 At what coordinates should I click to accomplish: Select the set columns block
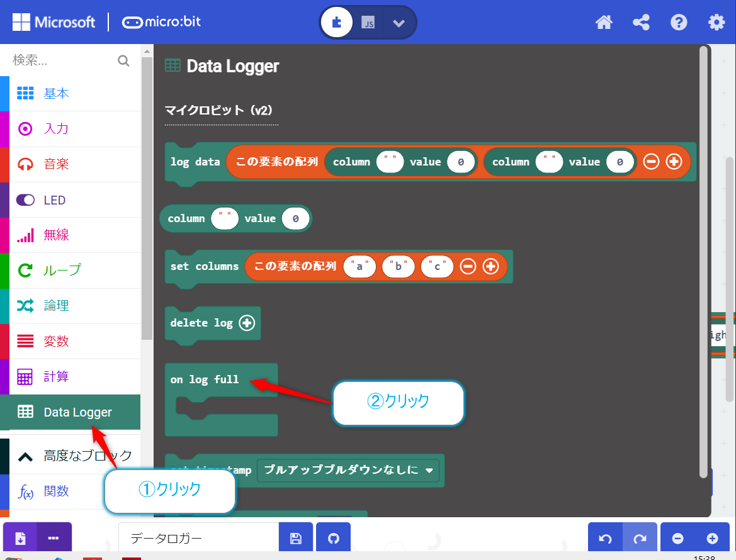[x=204, y=266]
